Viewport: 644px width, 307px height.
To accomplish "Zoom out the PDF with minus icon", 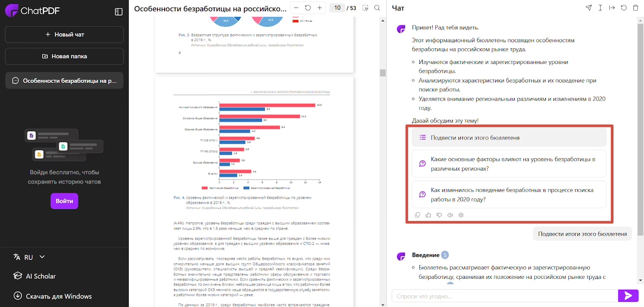I will [296, 8].
